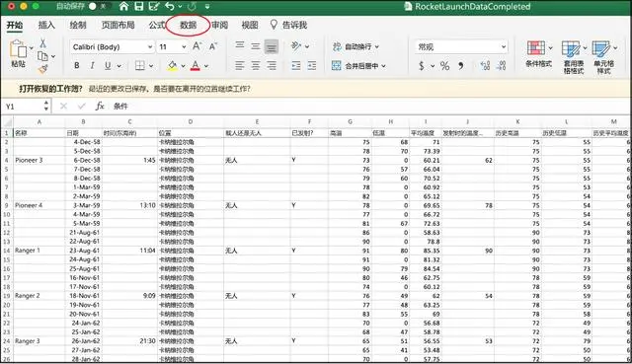Click the Orientation text angle icon
This screenshot has height=364, width=632.
[296, 46]
